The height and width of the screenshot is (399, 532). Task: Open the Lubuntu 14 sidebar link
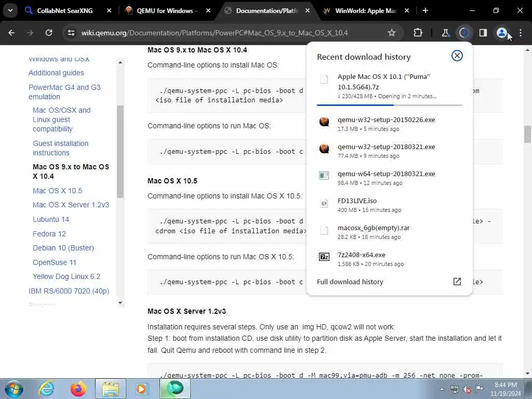[x=51, y=219]
